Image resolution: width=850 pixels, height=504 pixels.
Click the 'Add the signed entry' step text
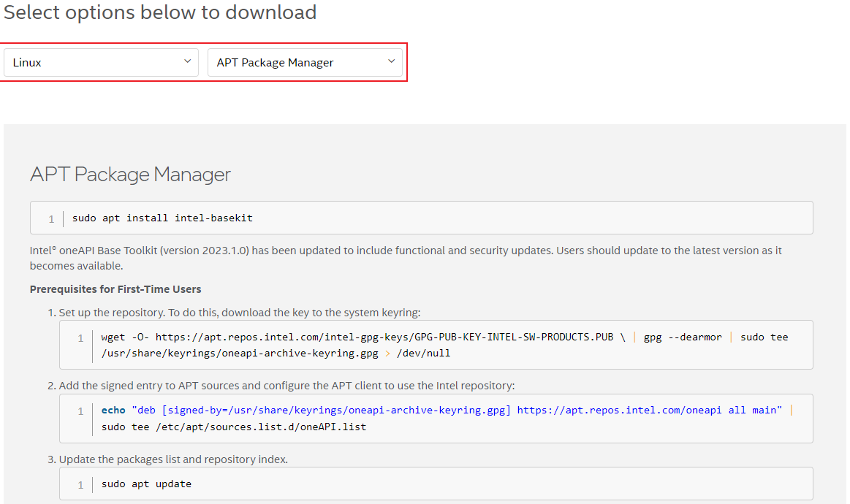point(287,386)
